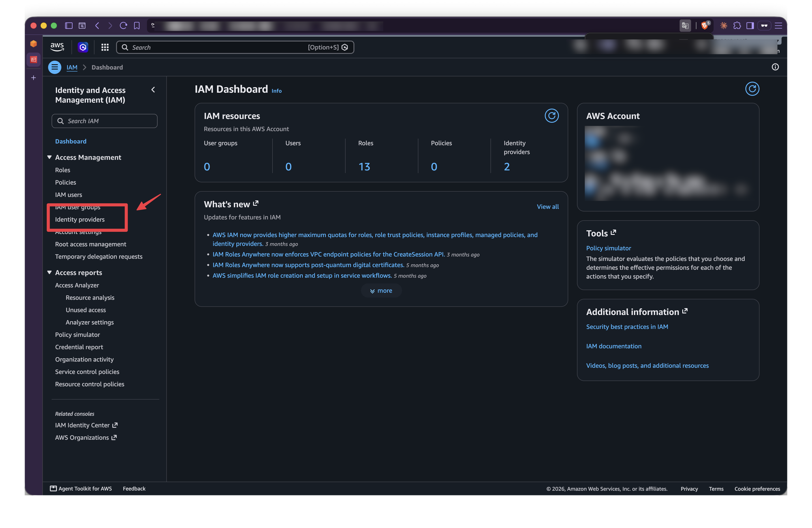Image resolution: width=812 pixels, height=528 pixels.
Task: Open AWS Organizations related console
Action: click(86, 437)
